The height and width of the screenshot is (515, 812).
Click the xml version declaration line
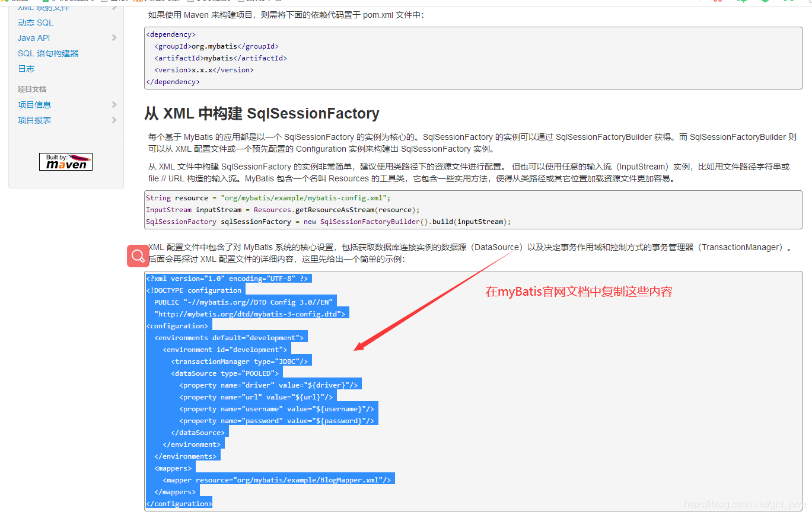click(x=228, y=279)
